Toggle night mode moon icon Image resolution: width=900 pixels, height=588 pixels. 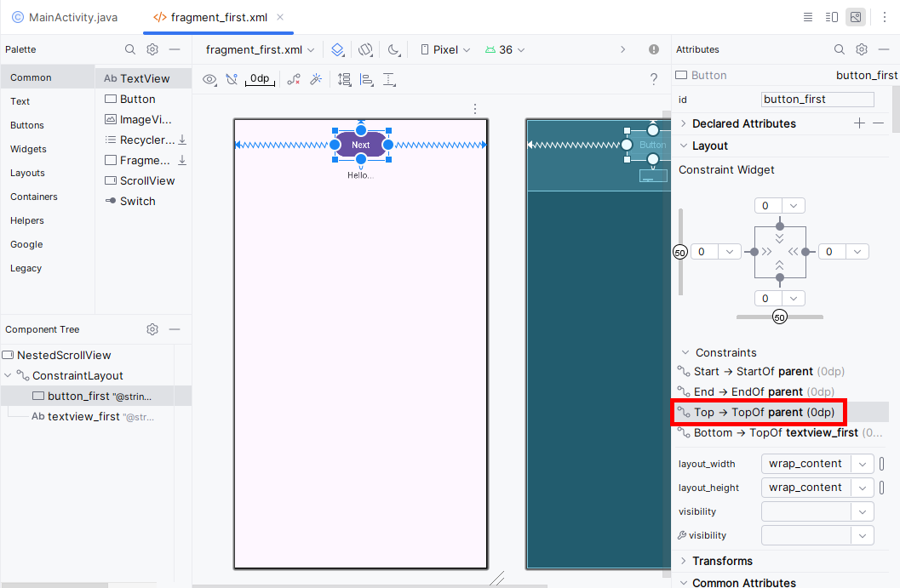[393, 49]
